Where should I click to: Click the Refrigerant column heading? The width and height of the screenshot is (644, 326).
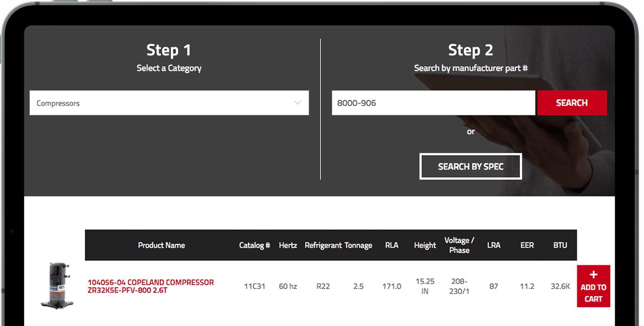(323, 245)
